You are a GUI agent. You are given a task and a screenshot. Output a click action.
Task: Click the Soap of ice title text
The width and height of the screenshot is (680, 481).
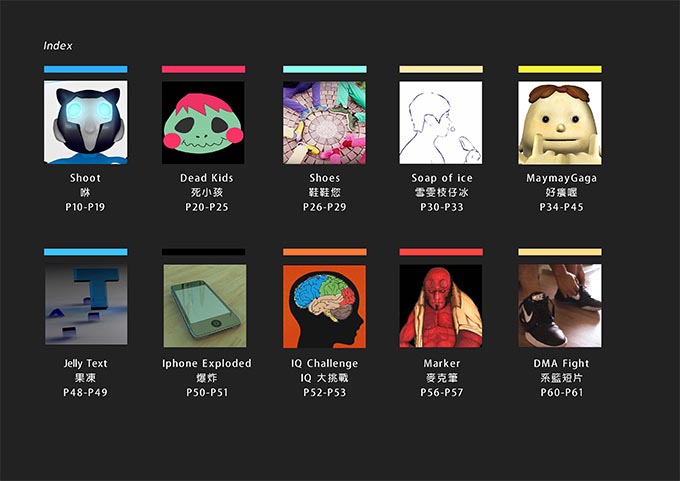coord(442,178)
